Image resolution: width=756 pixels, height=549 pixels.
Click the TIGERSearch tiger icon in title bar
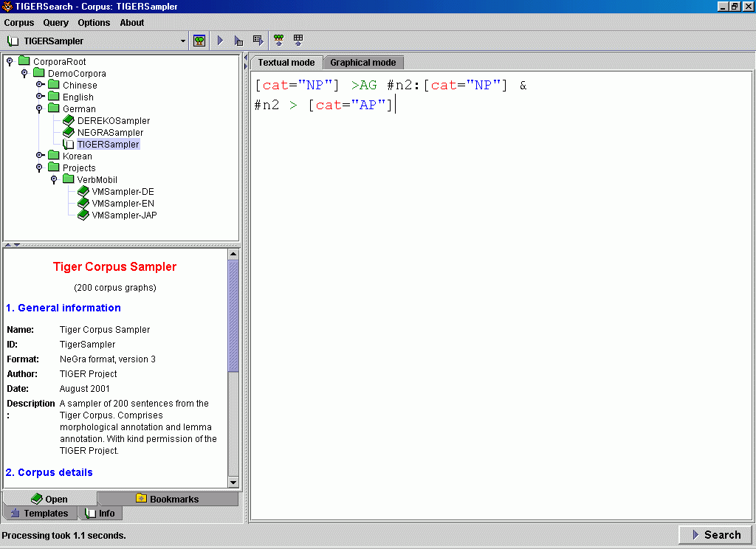pos(7,6)
